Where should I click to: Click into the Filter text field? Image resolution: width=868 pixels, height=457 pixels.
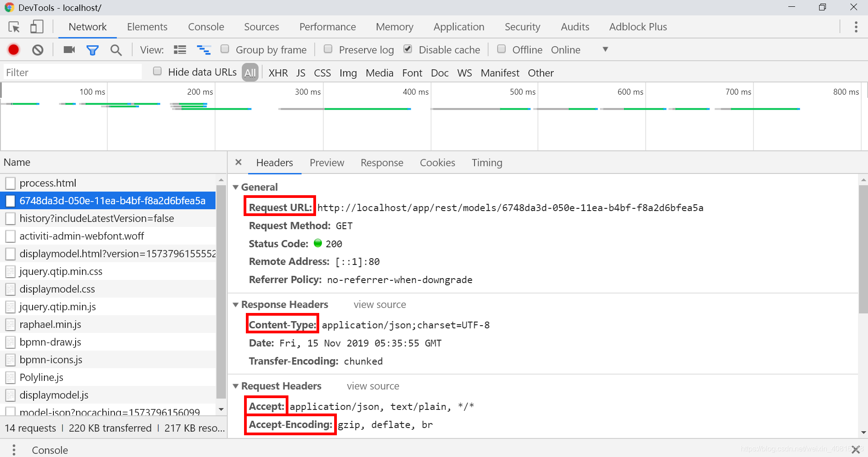(x=72, y=72)
